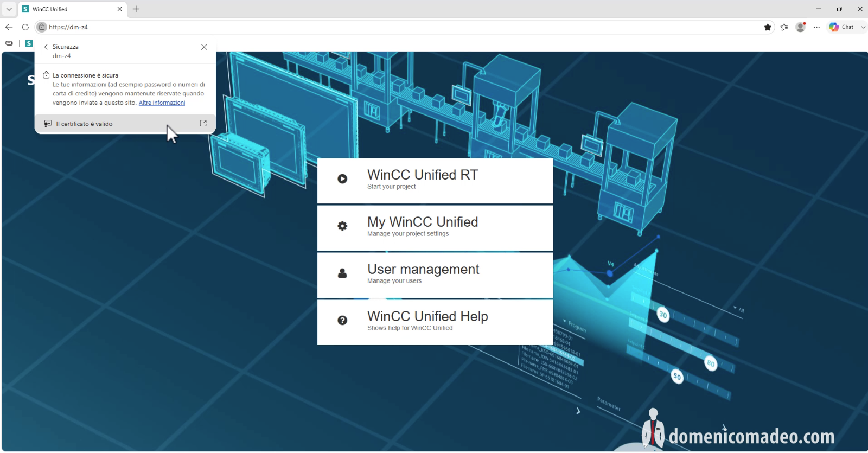868x453 pixels.
Task: Navigate back in the browser
Action: 9,27
